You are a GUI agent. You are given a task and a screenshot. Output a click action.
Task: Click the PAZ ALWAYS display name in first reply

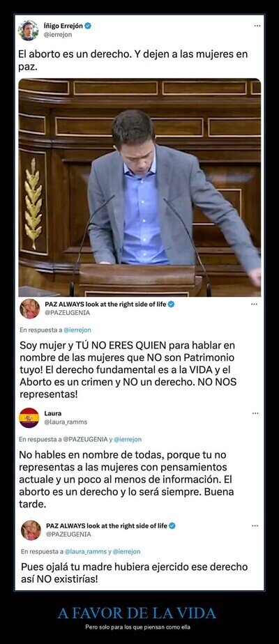click(x=105, y=305)
